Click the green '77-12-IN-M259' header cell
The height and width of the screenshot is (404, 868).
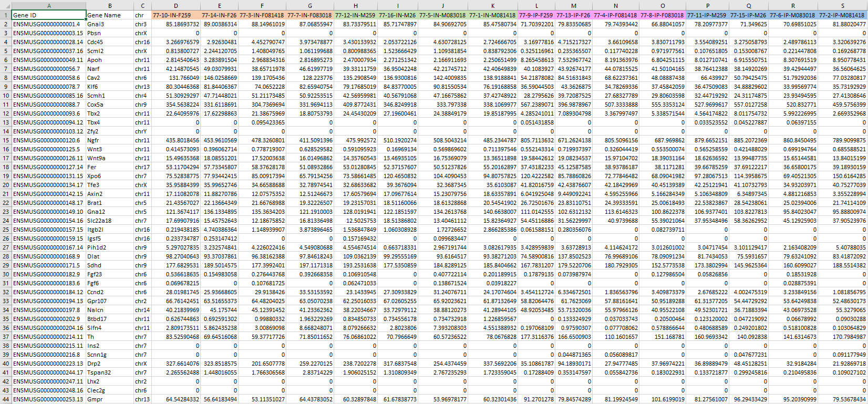(355, 15)
